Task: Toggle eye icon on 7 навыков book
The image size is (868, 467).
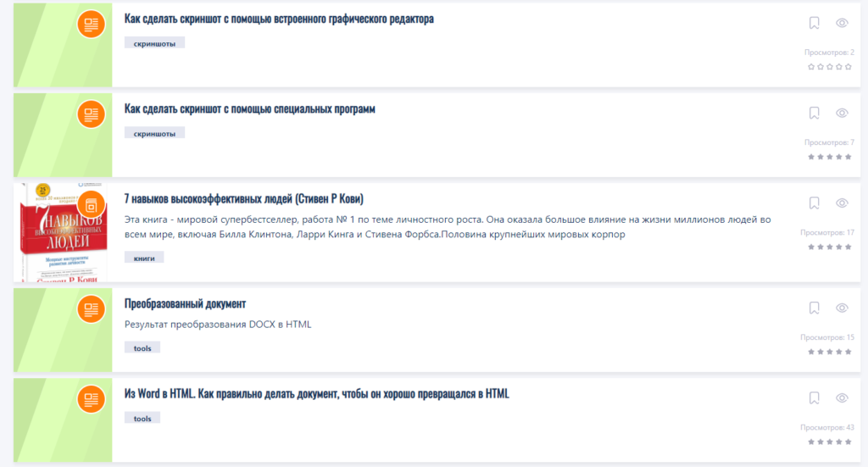Action: [842, 203]
